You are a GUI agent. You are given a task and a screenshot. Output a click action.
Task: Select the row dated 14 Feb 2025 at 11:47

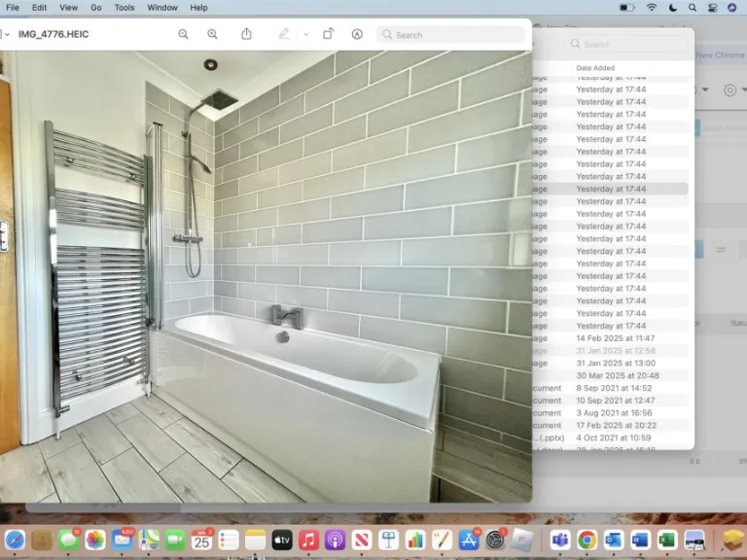610,338
